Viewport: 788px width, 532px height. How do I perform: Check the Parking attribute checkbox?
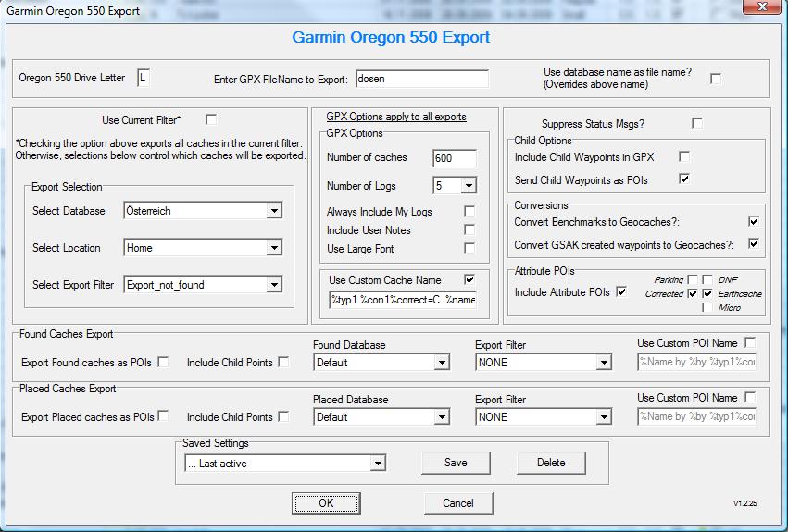pyautogui.click(x=693, y=279)
